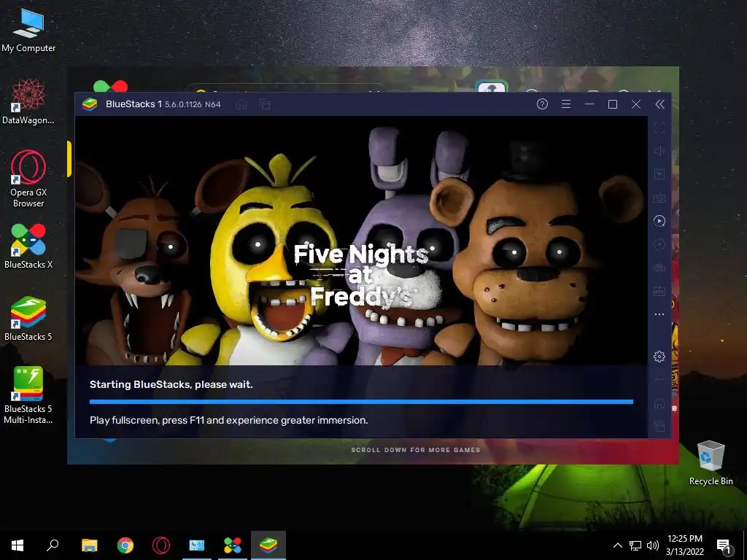Image resolution: width=747 pixels, height=560 pixels.
Task: Select the BlueStacks 5 desktop shortcut
Action: (28, 318)
